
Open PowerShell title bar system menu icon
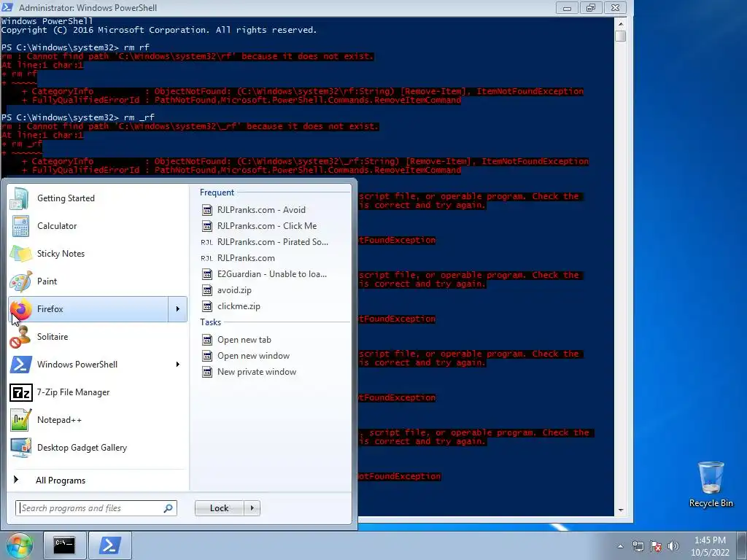point(7,7)
